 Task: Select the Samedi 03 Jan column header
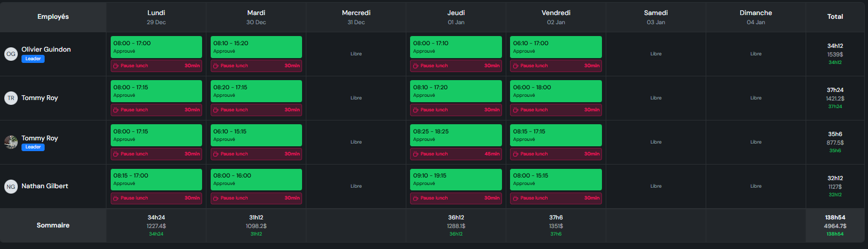656,17
